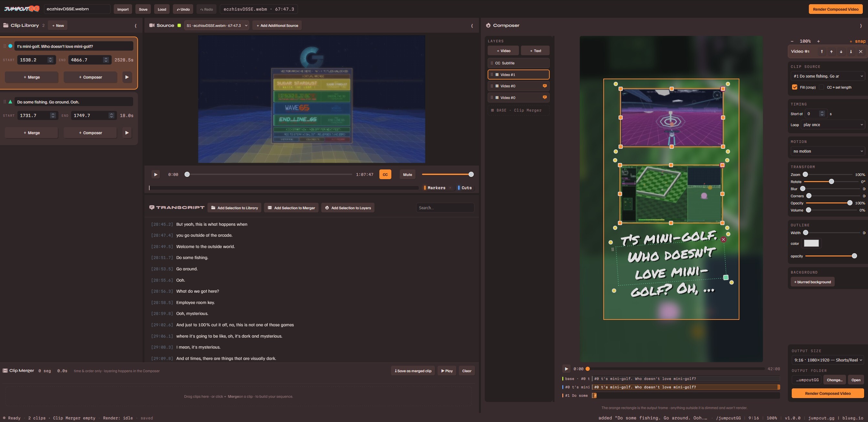Zoom out composer canvas with minus icon
This screenshot has height=422, width=868.
coord(792,41)
